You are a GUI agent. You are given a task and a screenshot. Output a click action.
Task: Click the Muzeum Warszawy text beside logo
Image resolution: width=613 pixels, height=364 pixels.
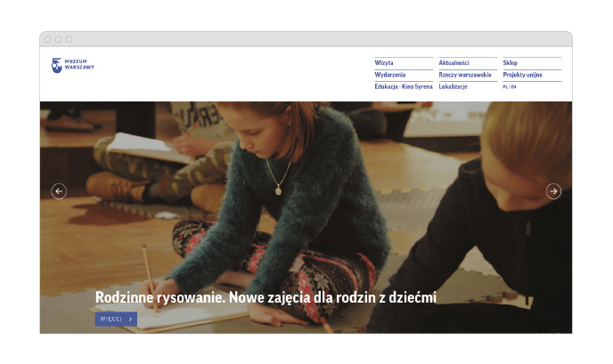click(79, 65)
